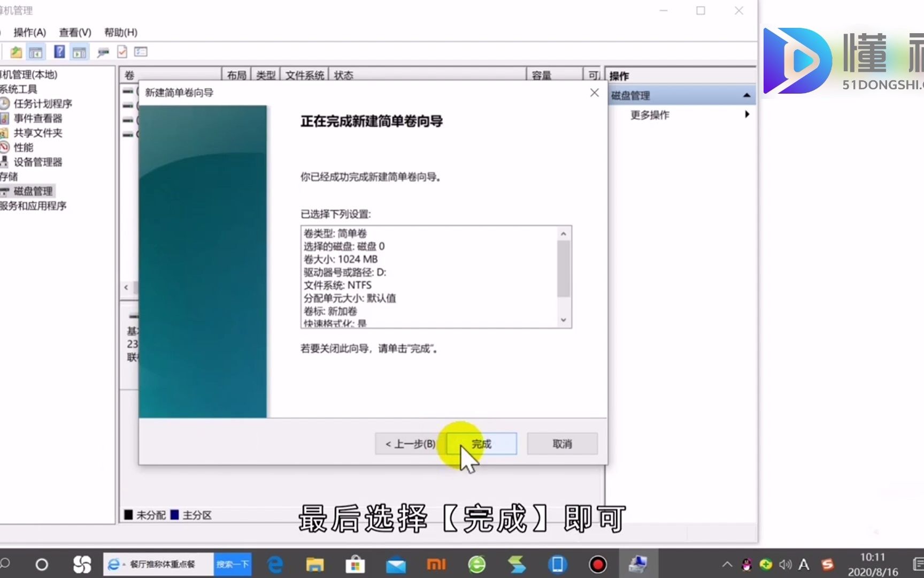The height and width of the screenshot is (578, 924).
Task: Click the 完成 button in wizard
Action: click(481, 444)
